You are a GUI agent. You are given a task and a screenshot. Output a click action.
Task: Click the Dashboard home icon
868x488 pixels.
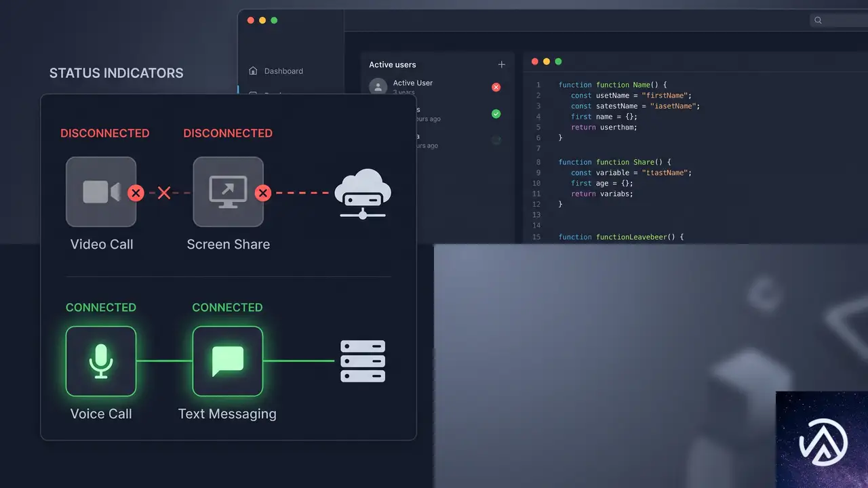pos(253,70)
